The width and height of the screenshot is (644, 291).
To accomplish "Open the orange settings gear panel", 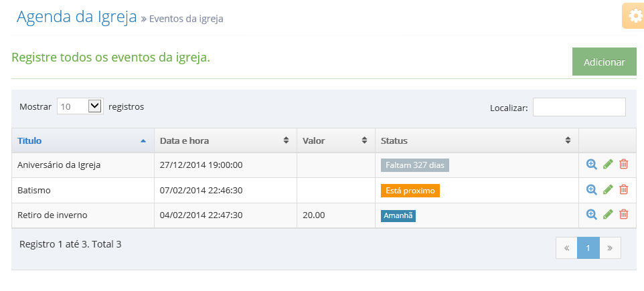I will [633, 16].
